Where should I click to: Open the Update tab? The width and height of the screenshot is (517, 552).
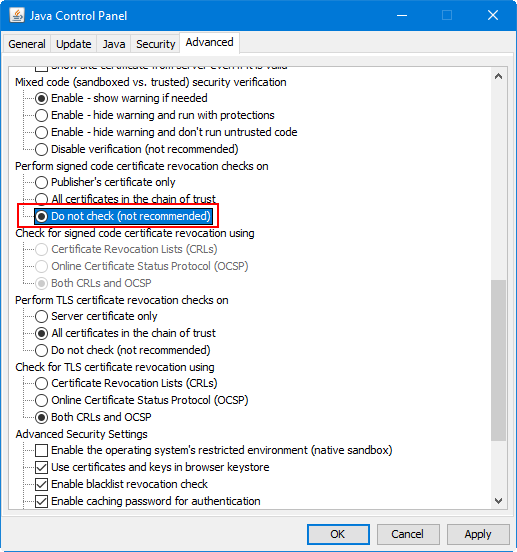(x=74, y=44)
